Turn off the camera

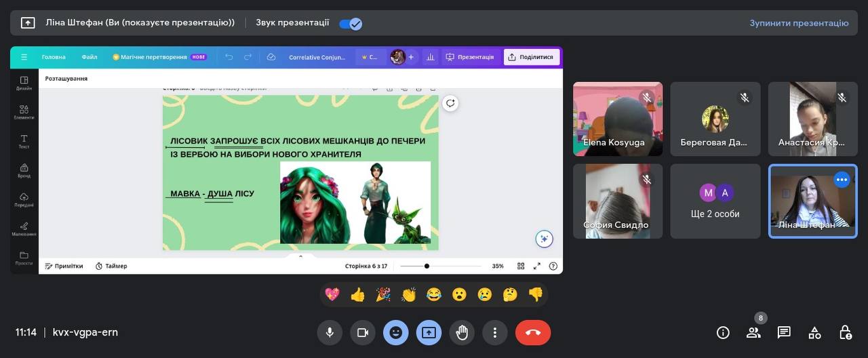pos(363,332)
